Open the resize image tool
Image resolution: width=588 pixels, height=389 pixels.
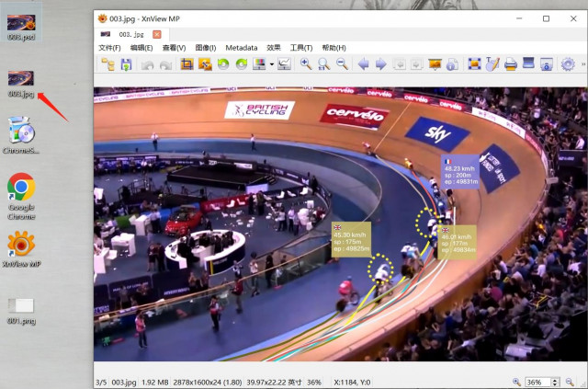click(205, 64)
